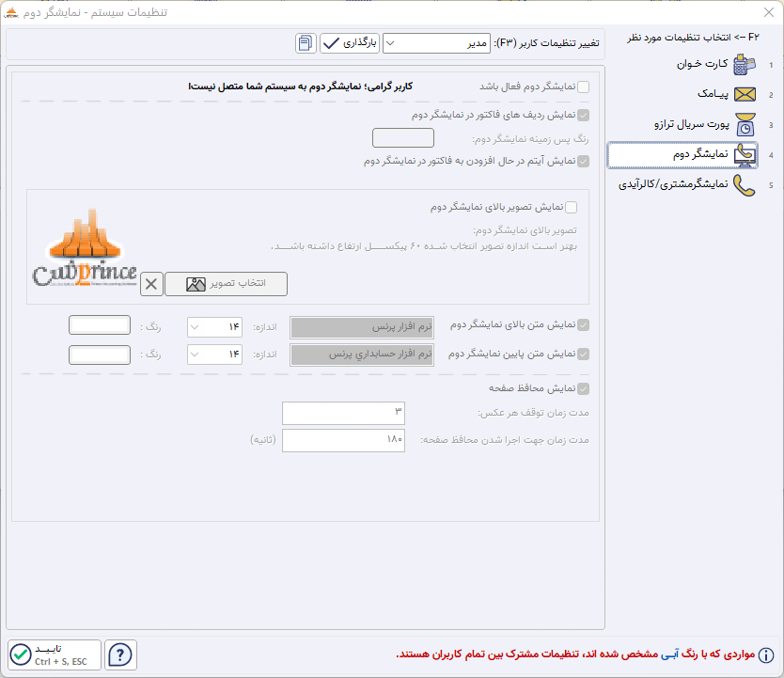784x678 pixels.
Task: Remove the selected image with the X button
Action: point(151,284)
